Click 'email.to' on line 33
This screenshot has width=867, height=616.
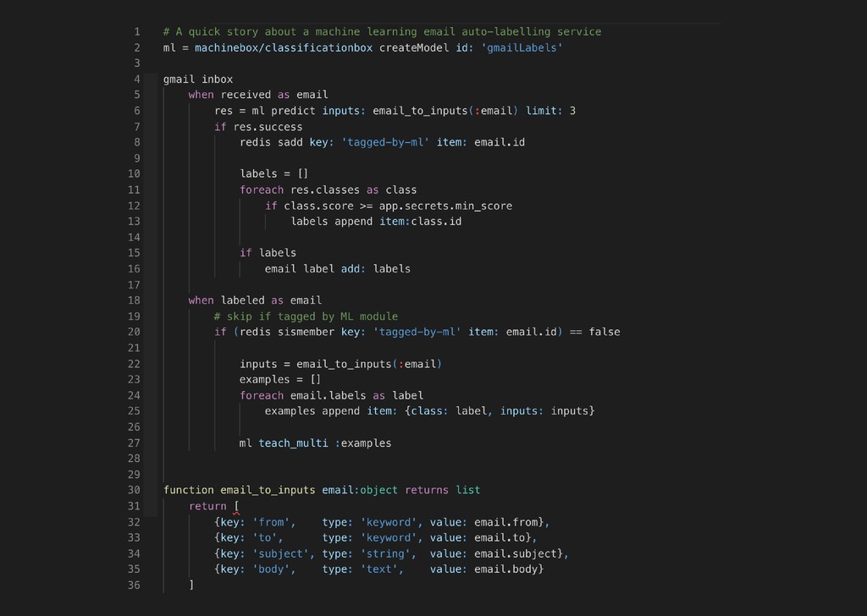500,537
